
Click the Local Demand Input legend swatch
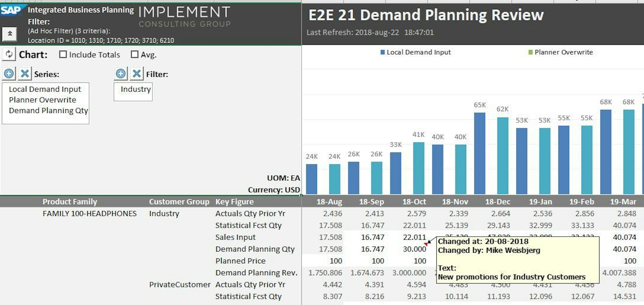pos(382,52)
